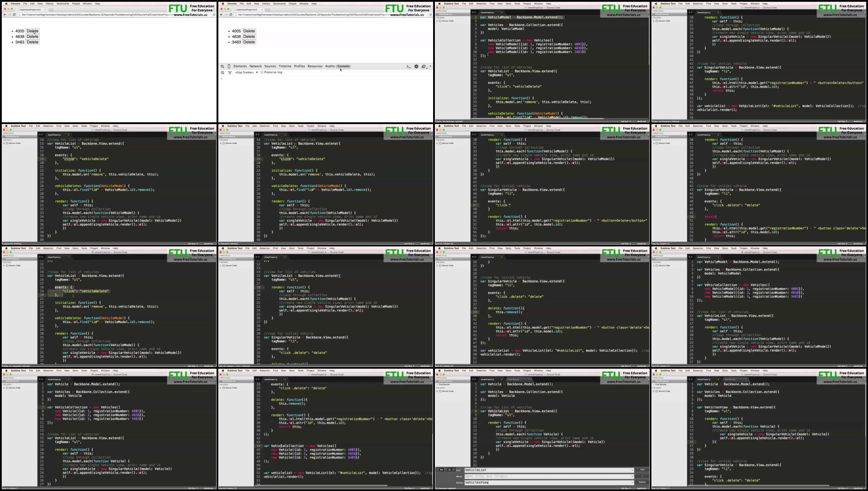Toggle whole word option in Sublime find panel
This screenshot has height=491, width=868.
(x=445, y=470)
